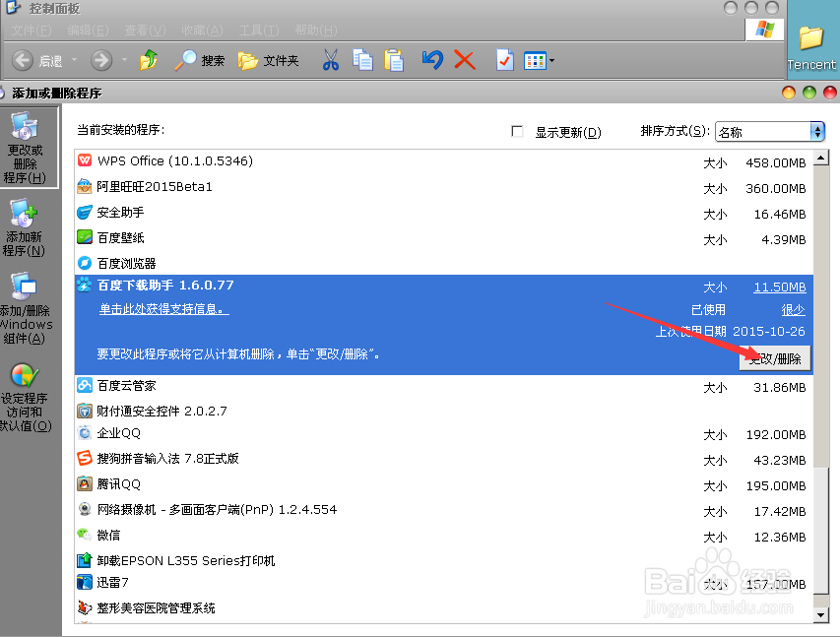Click the WPS Office program icon
The image size is (840, 637).
85,160
